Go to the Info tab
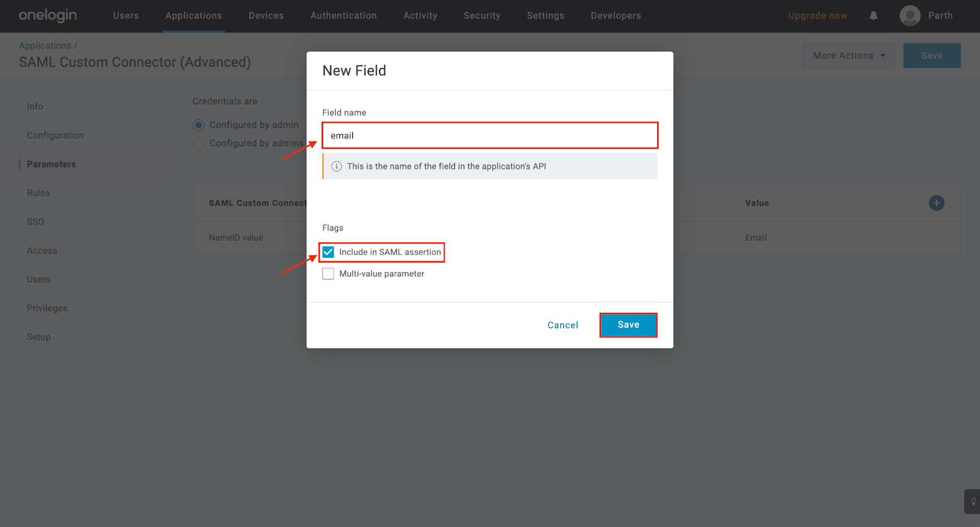The image size is (980, 527). [x=35, y=107]
